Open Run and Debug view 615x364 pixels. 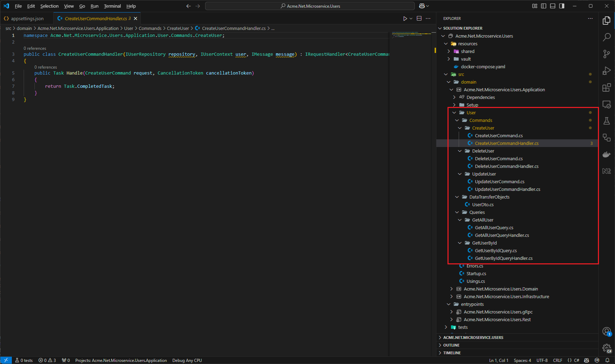pos(606,71)
